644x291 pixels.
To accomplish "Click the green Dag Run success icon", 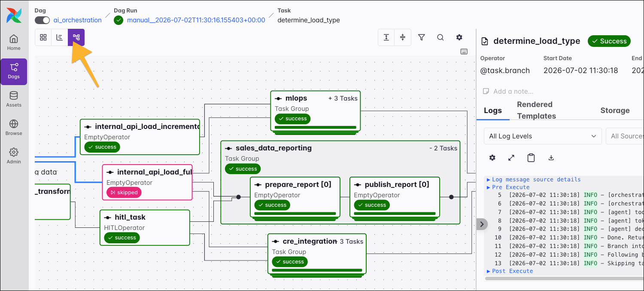I will [x=118, y=20].
